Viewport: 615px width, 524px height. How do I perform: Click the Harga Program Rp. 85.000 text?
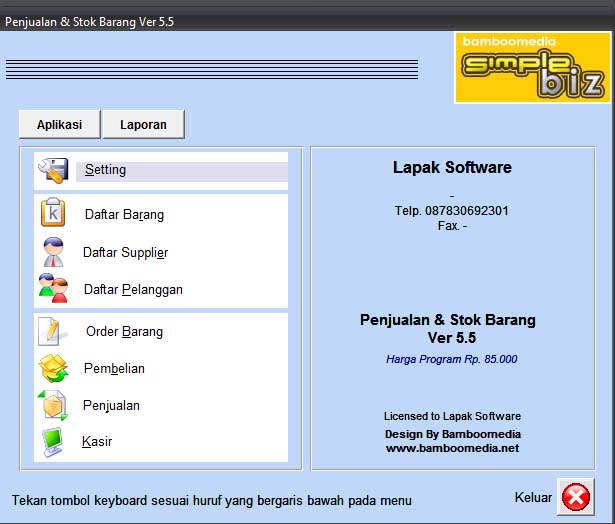[x=452, y=359]
